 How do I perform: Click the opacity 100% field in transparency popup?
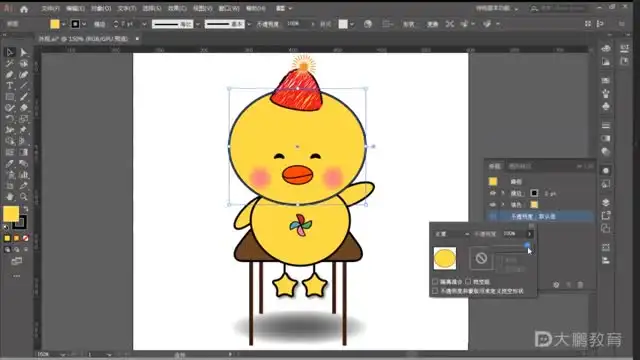[x=514, y=234]
